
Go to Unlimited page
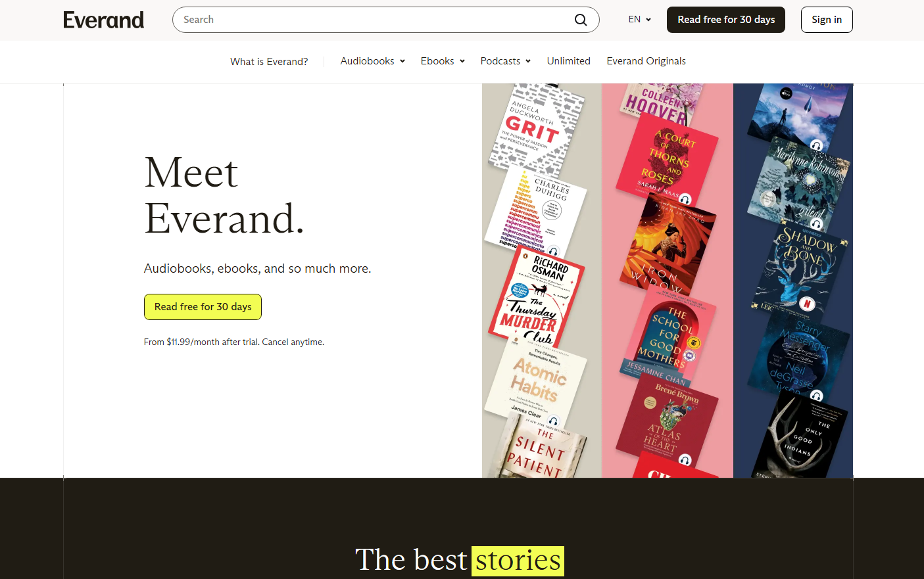pyautogui.click(x=568, y=61)
